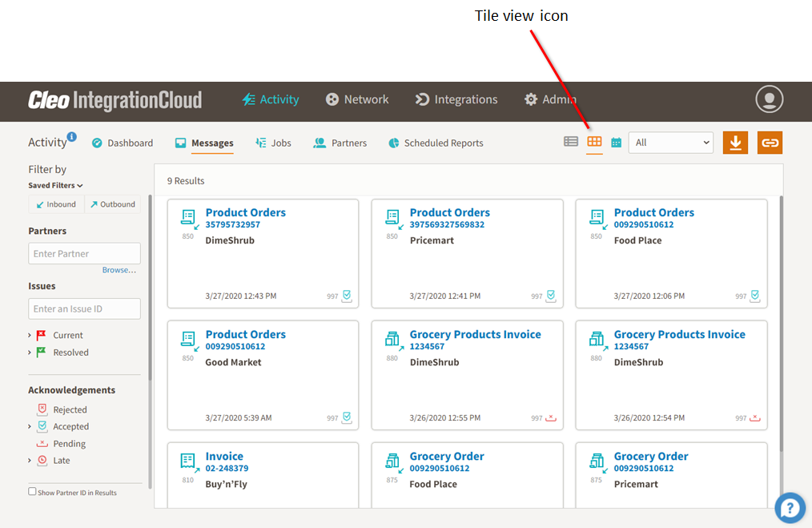Click the Enter Partner field

84,254
